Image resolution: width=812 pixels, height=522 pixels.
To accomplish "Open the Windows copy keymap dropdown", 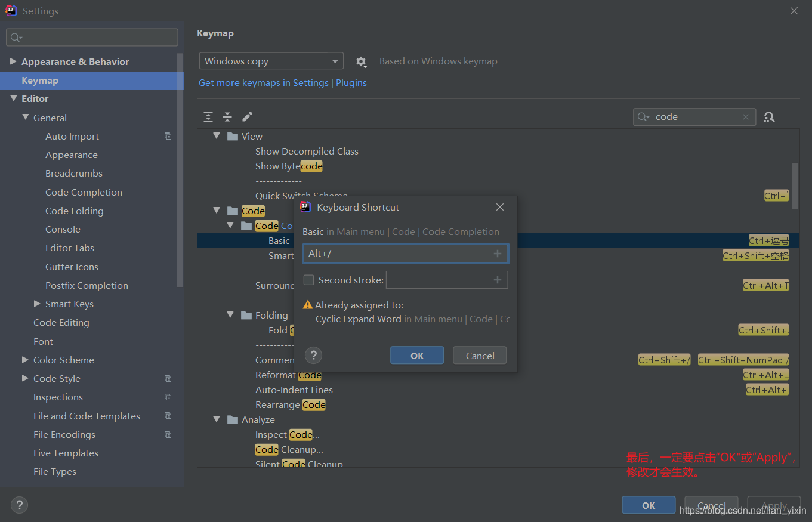I will (271, 61).
